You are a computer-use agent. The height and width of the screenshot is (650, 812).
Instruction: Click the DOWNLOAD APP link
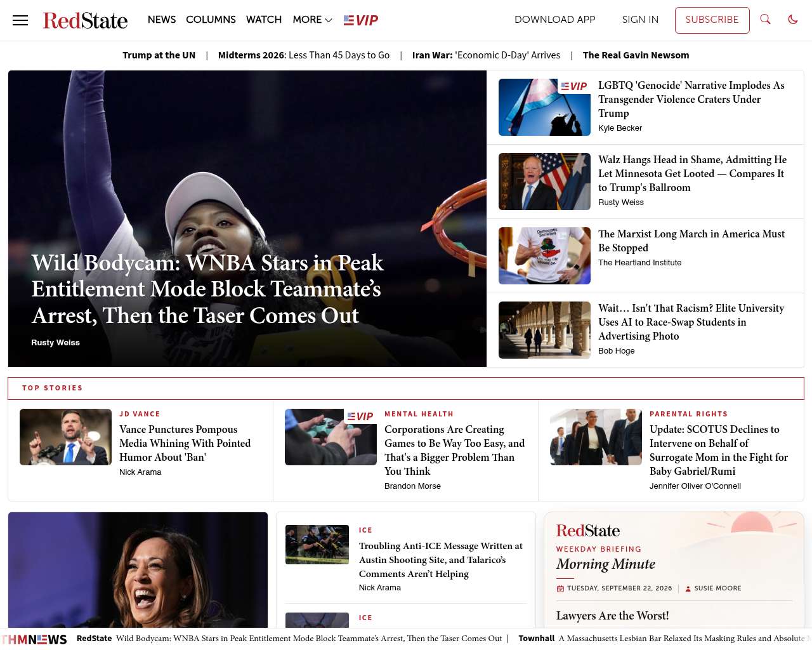pos(554,20)
